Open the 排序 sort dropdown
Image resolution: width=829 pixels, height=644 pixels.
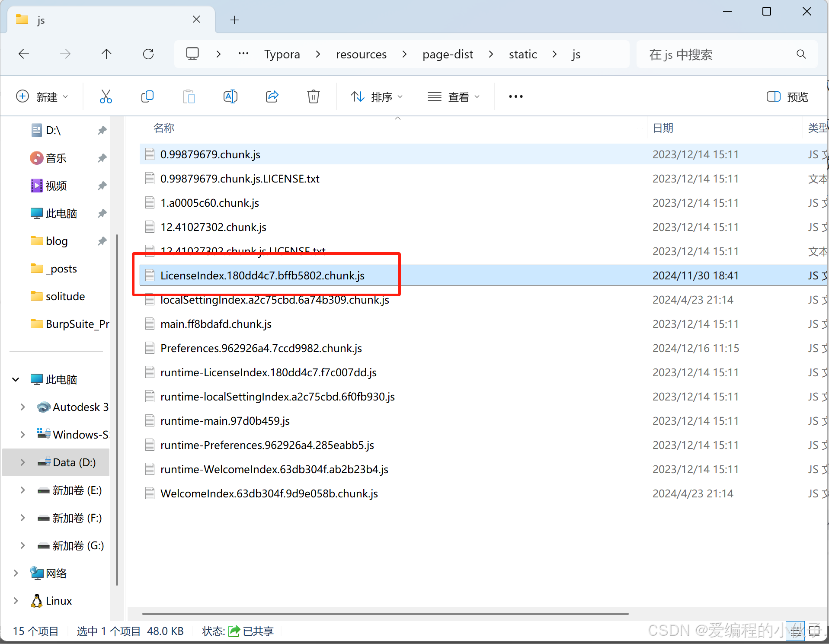point(376,97)
